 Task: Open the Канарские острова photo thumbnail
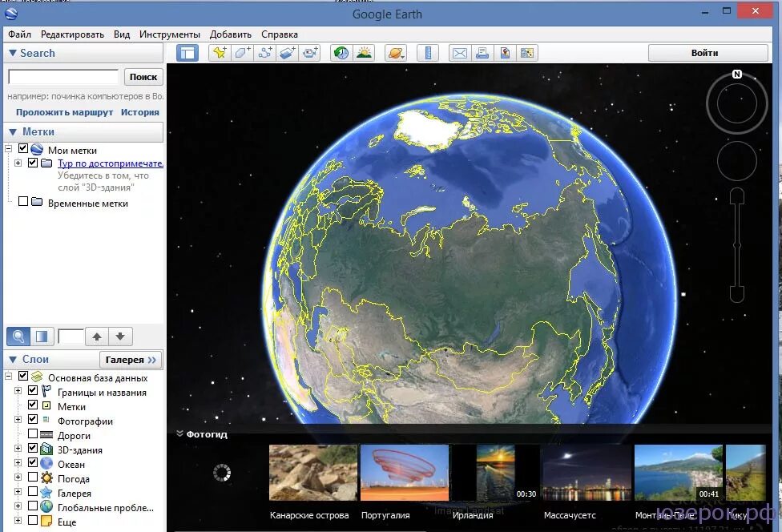(x=313, y=472)
